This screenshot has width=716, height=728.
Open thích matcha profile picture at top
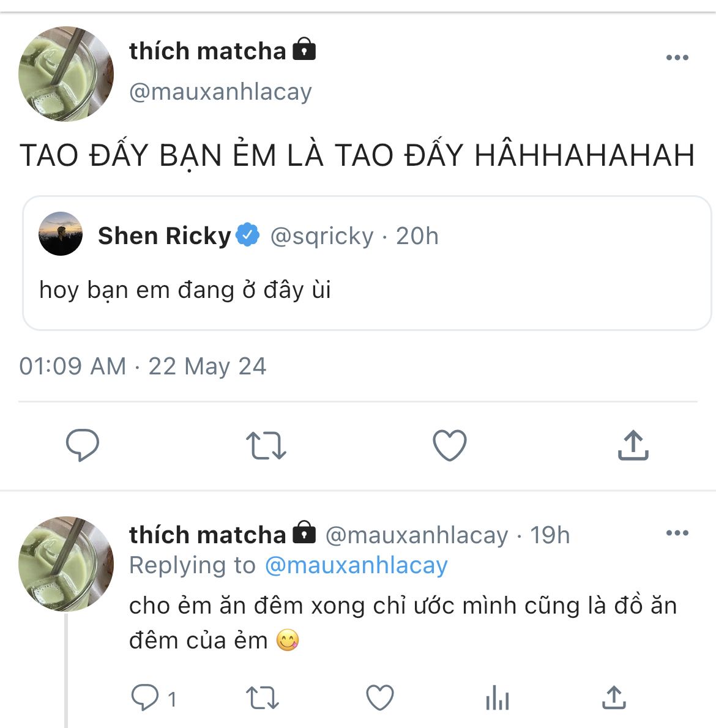point(66,73)
